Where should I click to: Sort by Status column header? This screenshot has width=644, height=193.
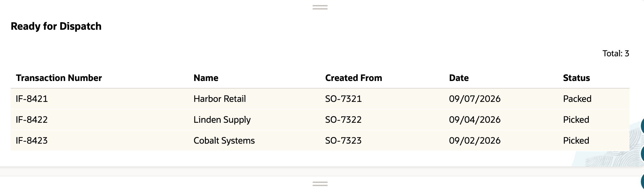[x=576, y=78]
